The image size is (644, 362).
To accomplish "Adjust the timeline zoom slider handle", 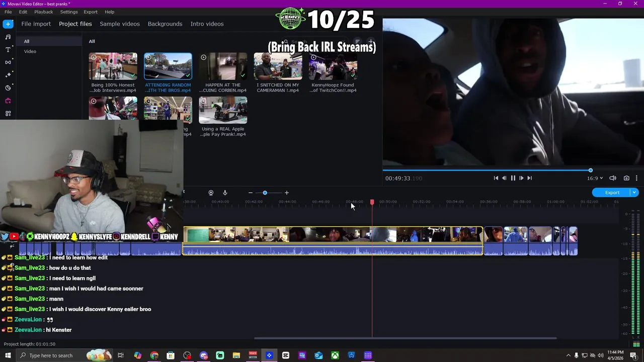I will (x=265, y=193).
